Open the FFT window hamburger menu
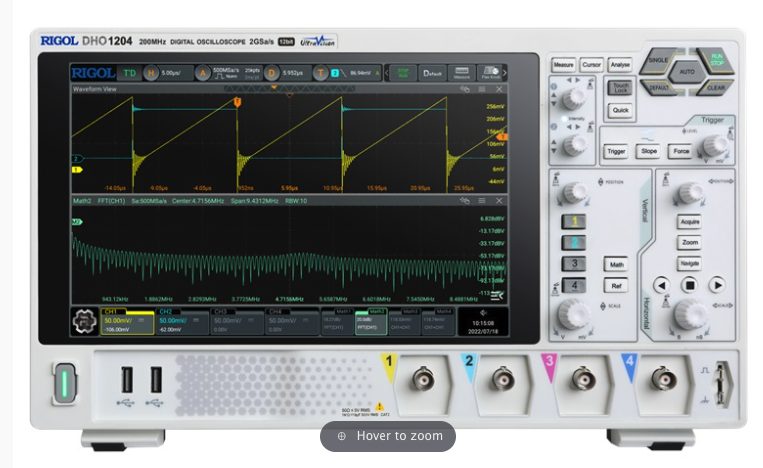The image size is (763, 468). (x=482, y=200)
